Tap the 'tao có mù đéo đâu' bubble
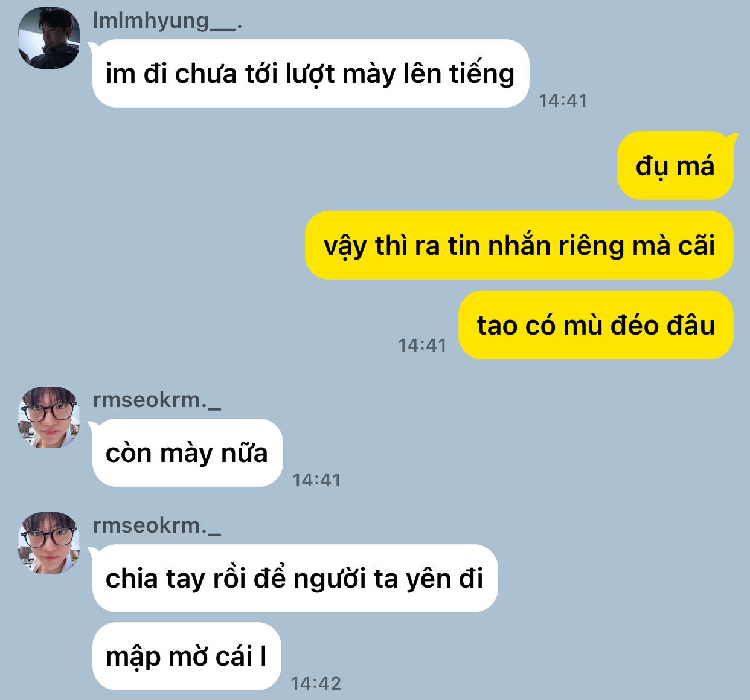Viewport: 750px width, 700px height. coord(596,325)
